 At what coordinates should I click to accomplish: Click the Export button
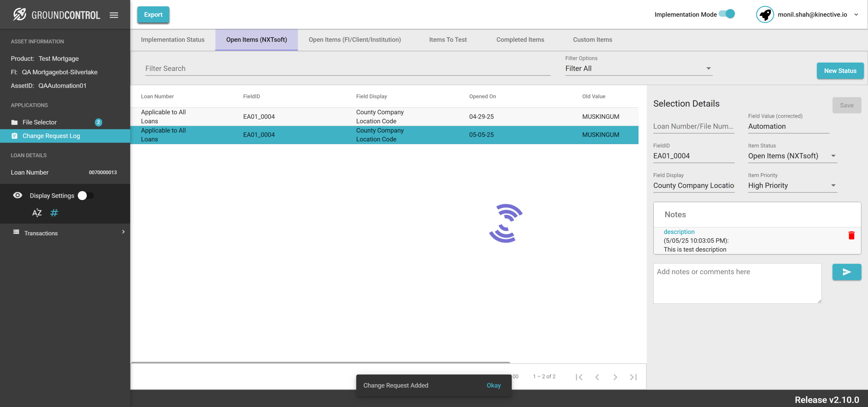click(153, 15)
